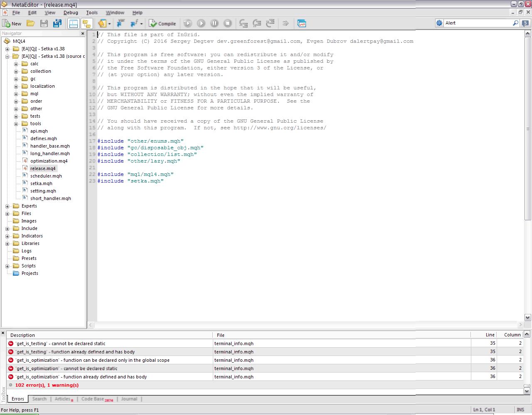
Task: Toggle the Navigator panel icon
Action: tap(73, 23)
